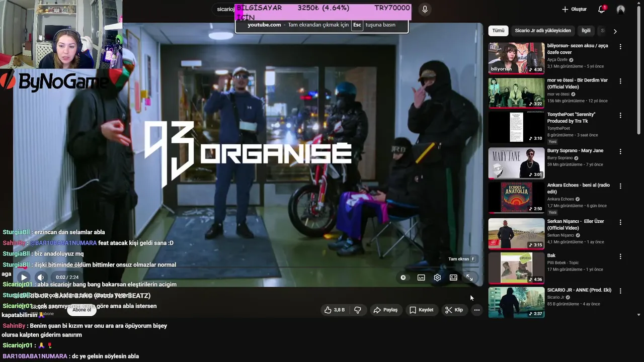Open options for Burry Soprano Mary Jane
Viewport: 644px width, 362px height.
[x=620, y=151]
